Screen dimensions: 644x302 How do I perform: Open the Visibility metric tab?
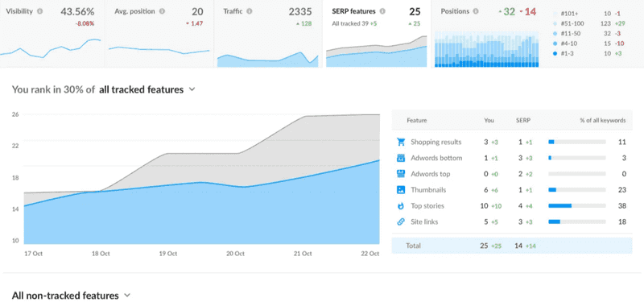pos(52,34)
